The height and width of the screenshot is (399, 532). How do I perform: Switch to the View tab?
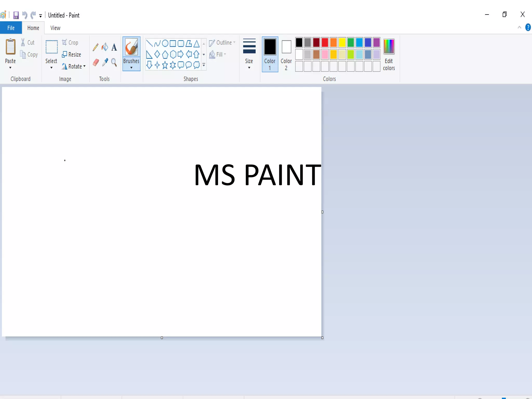pyautogui.click(x=55, y=28)
